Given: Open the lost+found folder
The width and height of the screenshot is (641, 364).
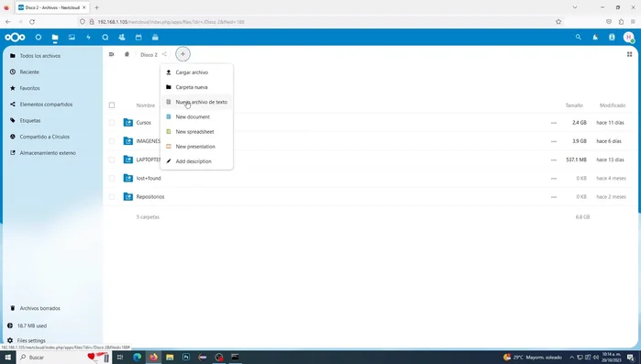Looking at the screenshot, I should (149, 178).
